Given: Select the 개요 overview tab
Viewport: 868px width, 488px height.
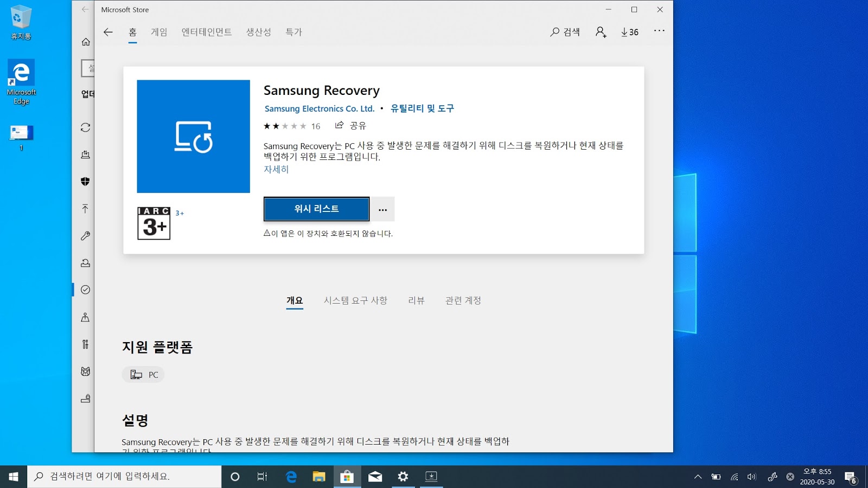Looking at the screenshot, I should tap(295, 300).
